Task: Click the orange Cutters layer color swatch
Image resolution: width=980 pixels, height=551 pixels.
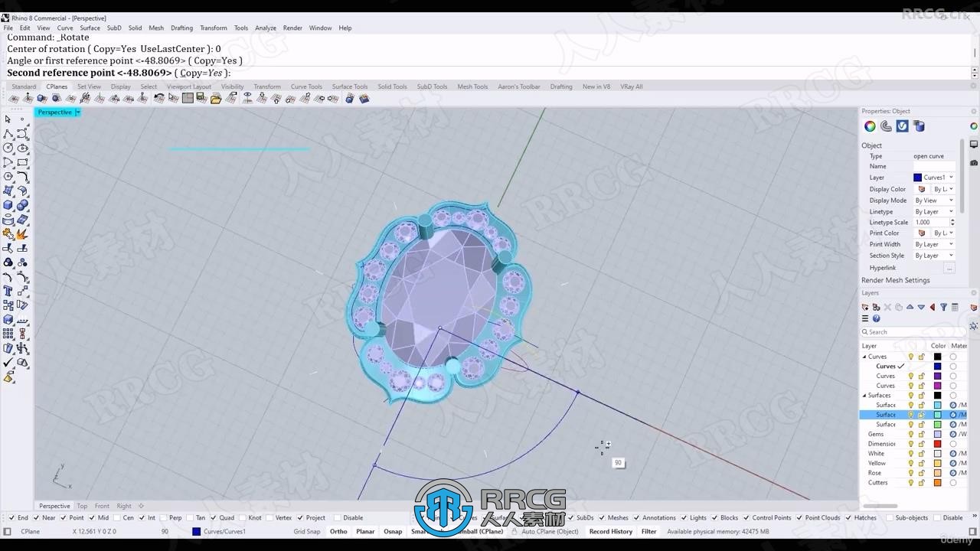Action: coord(937,482)
